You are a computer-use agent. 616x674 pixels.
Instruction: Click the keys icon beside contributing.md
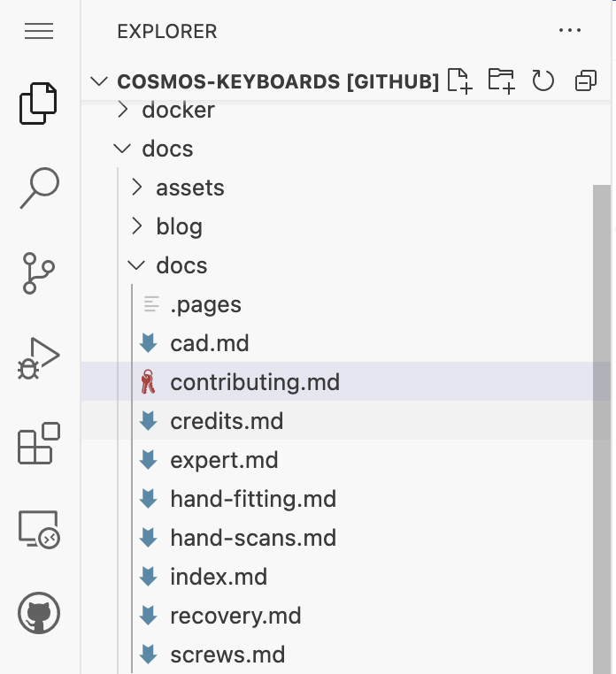coord(148,382)
